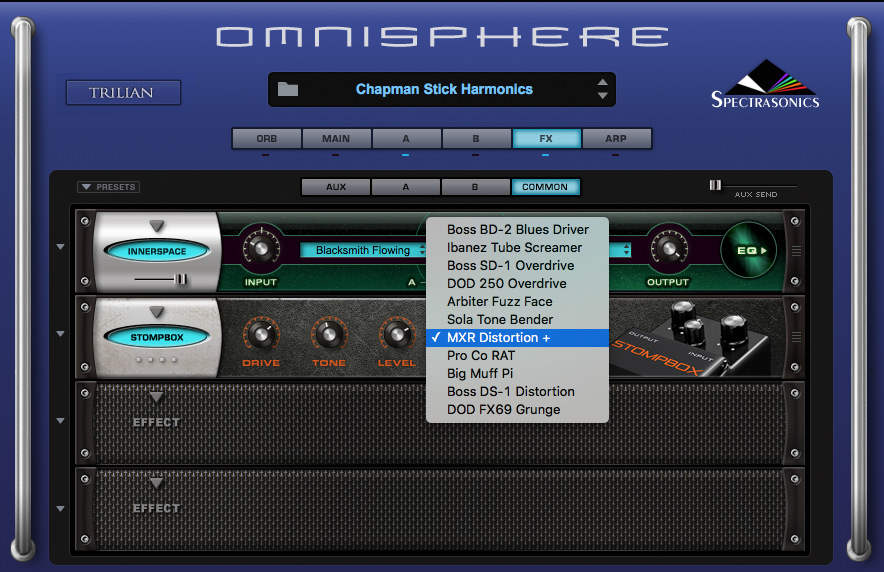Open the patch browser folder icon
The width and height of the screenshot is (884, 572).
point(288,89)
